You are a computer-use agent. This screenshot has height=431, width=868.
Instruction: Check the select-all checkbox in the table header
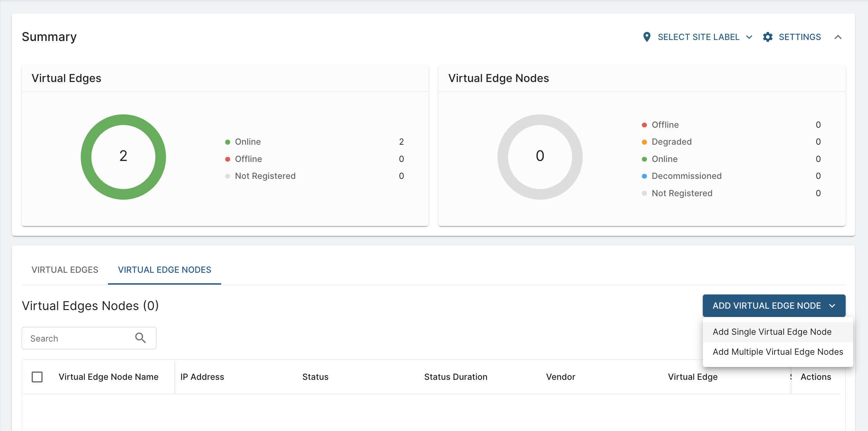[37, 377]
